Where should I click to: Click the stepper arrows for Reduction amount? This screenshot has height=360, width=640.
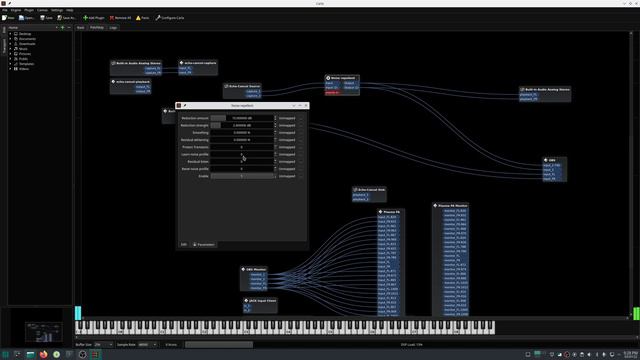276,118
